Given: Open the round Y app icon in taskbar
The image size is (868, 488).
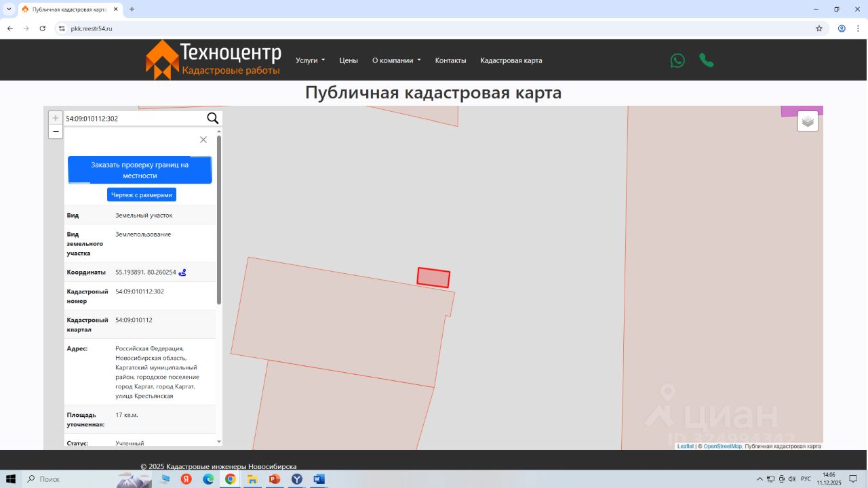Looking at the screenshot, I should 297,479.
